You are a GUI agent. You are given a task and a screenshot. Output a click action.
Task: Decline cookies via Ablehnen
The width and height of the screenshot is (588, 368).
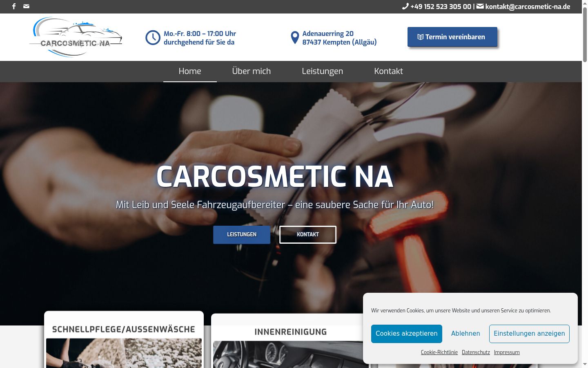465,334
